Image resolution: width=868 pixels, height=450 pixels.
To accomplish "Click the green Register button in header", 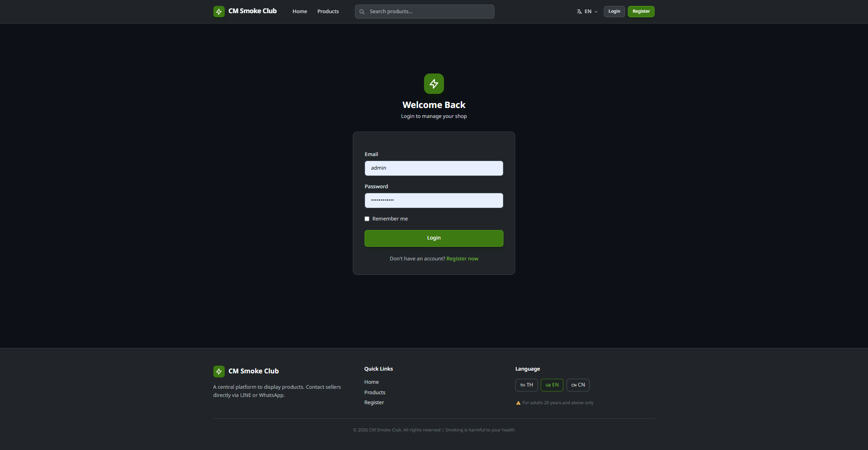I will (x=641, y=11).
